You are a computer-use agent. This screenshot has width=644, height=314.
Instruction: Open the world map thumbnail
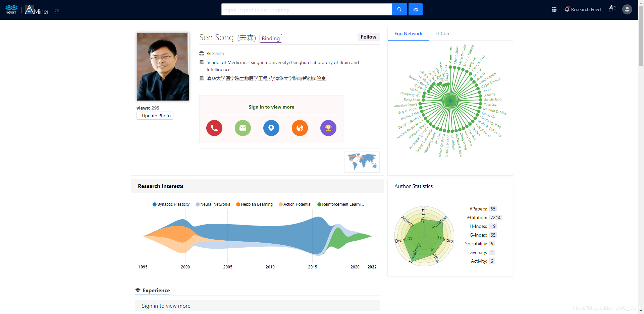pos(362,162)
